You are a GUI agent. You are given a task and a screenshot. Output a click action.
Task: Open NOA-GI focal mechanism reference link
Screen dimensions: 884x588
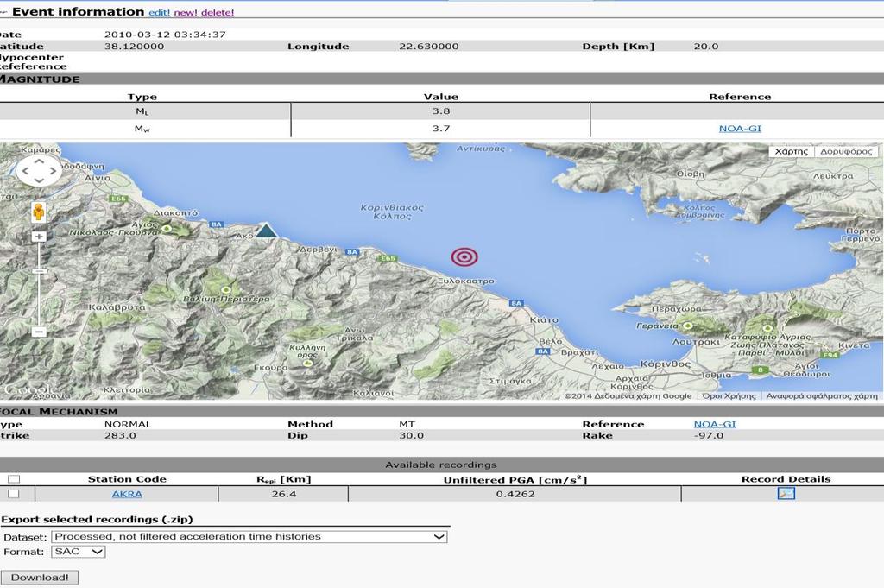point(715,424)
